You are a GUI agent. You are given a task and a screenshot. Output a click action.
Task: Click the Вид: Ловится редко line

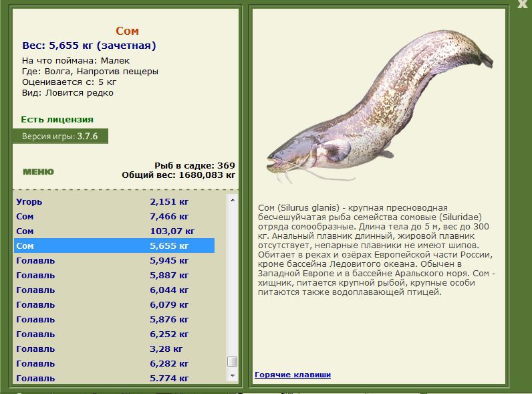68,93
